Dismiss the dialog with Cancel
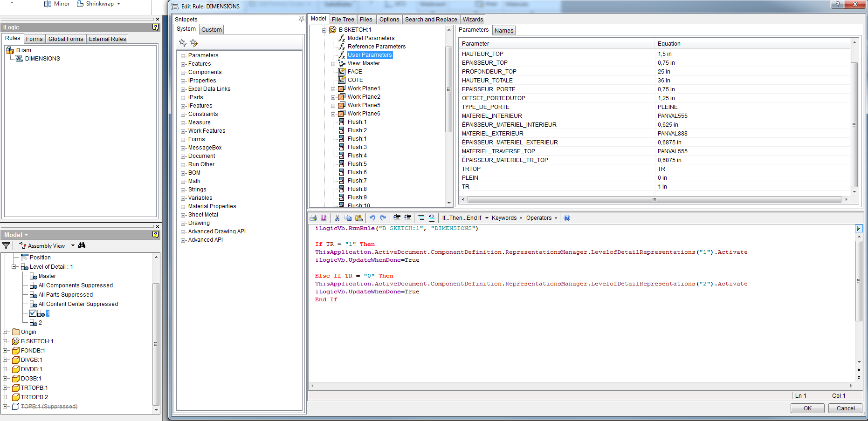This screenshot has height=421, width=868. click(845, 408)
